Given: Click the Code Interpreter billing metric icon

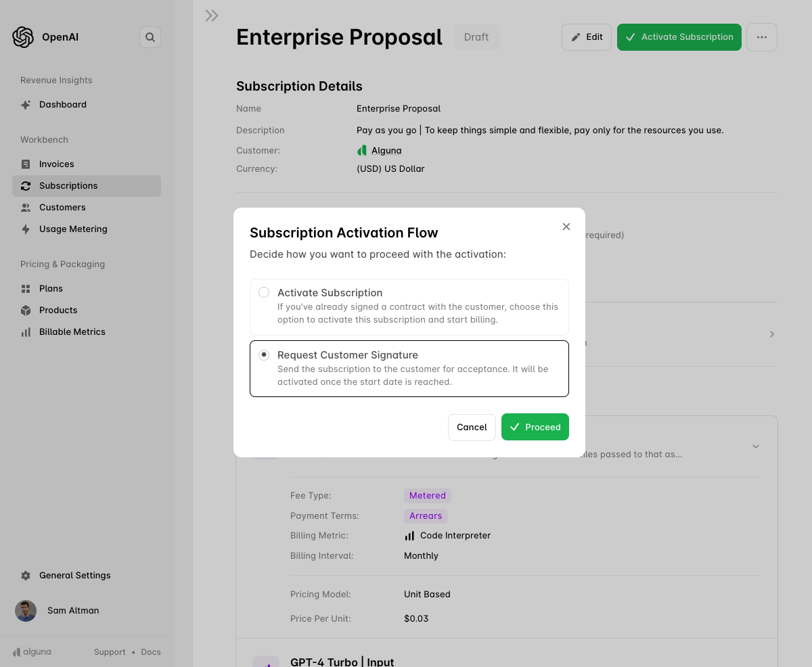Looking at the screenshot, I should [x=409, y=535].
